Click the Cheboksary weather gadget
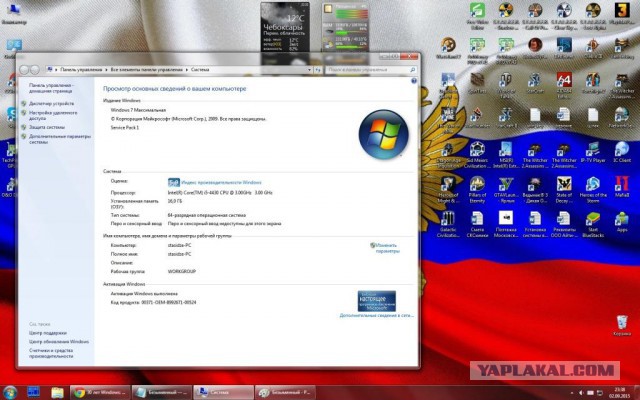 (285, 27)
